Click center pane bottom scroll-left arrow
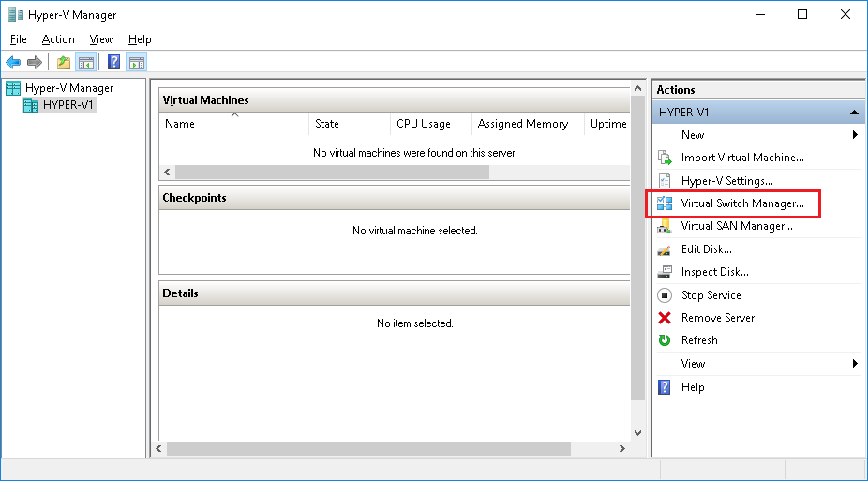 click(158, 448)
